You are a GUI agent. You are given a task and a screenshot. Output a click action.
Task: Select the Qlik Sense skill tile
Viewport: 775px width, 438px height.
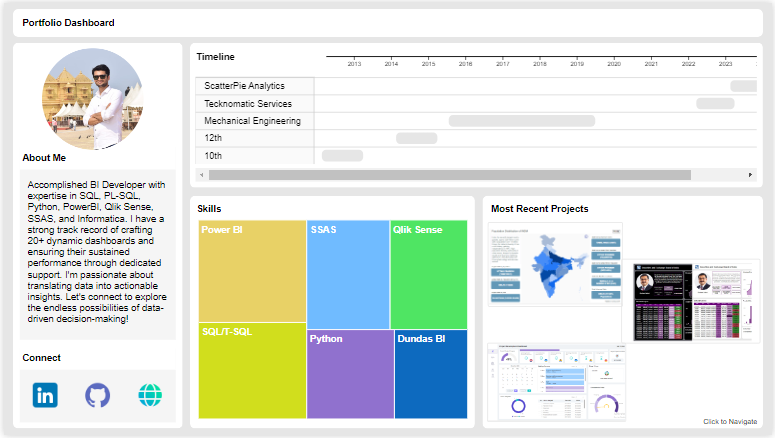tap(428, 275)
